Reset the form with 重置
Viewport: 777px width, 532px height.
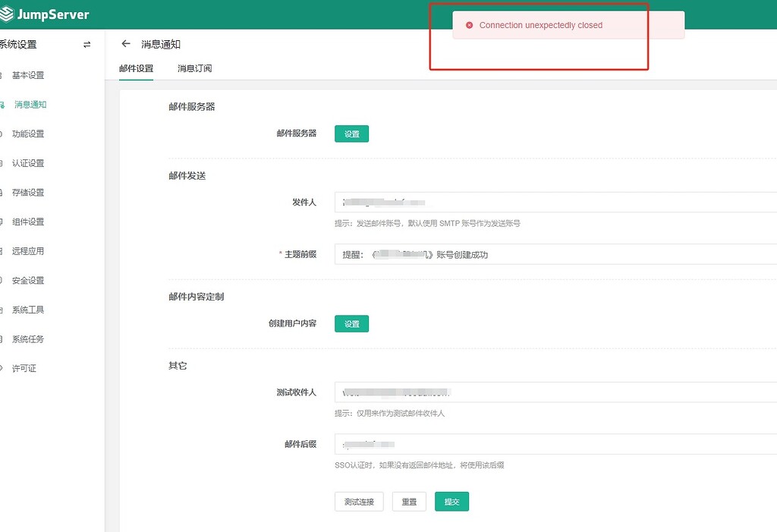(x=408, y=502)
